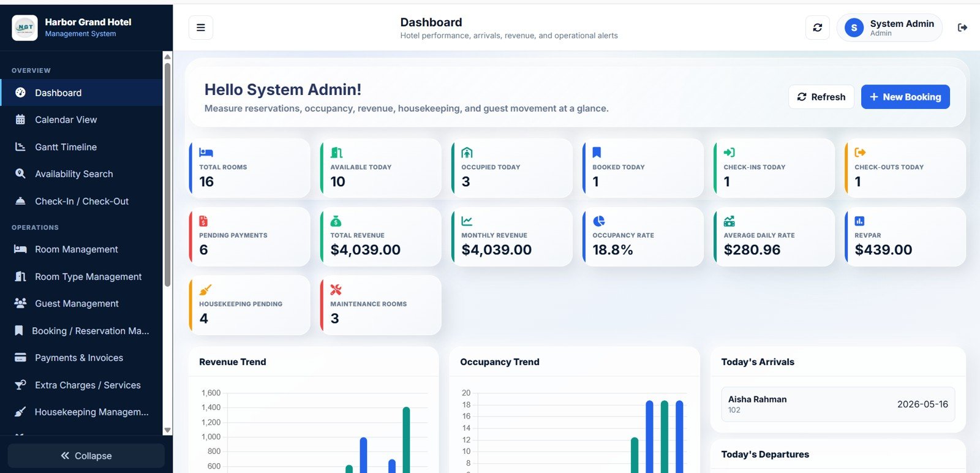Image resolution: width=980 pixels, height=473 pixels.
Task: Click the arrival date 2026-05-16
Action: [922, 404]
